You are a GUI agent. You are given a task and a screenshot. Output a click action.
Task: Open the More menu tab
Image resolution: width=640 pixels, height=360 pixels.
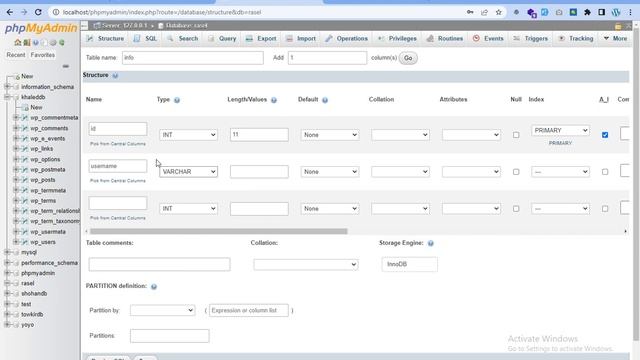(615, 38)
